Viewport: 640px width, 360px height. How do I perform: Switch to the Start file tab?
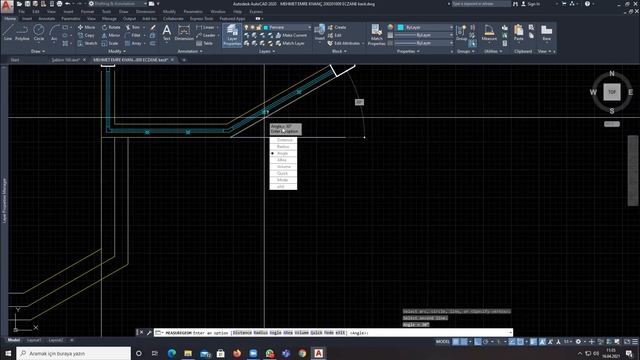pos(15,60)
